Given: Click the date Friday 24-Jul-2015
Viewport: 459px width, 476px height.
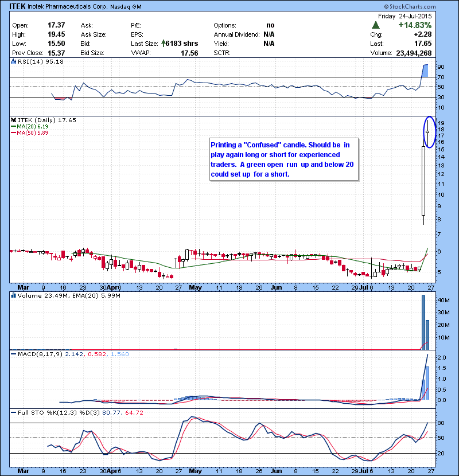Looking at the screenshot, I should pos(404,16).
